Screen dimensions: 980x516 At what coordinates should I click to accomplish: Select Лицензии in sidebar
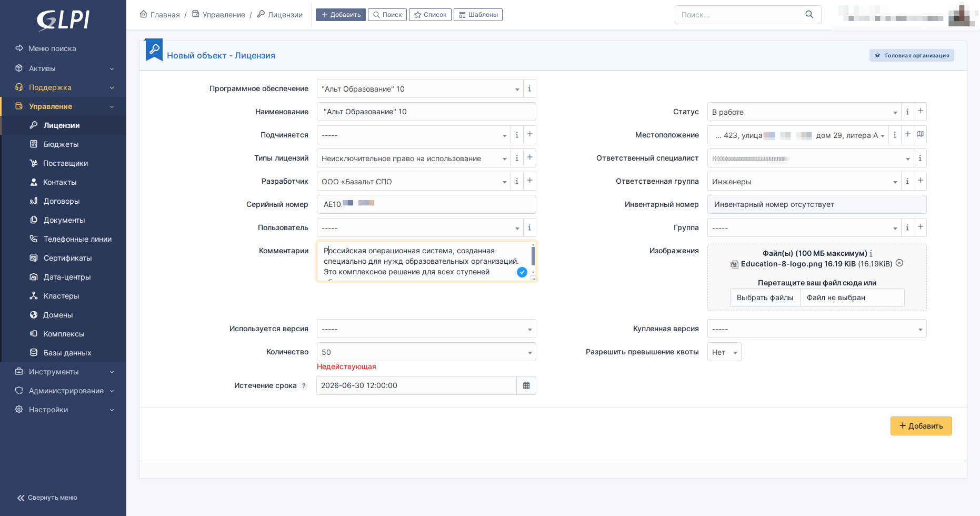click(64, 125)
